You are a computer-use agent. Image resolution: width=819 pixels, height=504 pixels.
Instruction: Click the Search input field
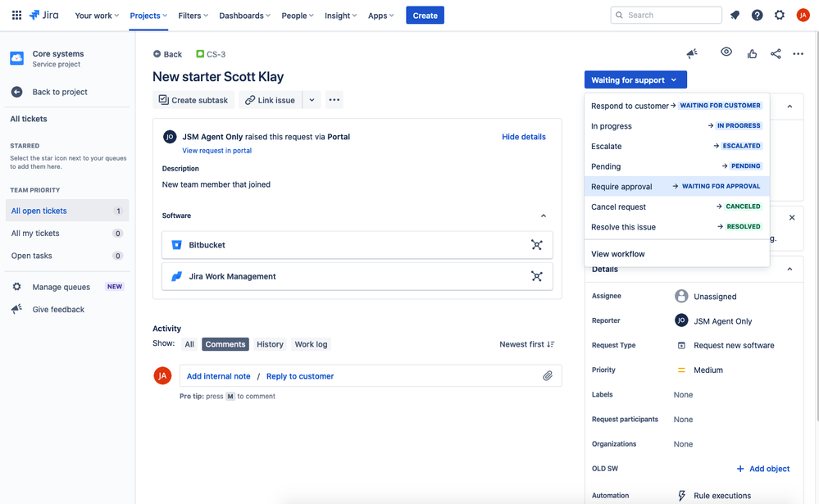tap(666, 15)
